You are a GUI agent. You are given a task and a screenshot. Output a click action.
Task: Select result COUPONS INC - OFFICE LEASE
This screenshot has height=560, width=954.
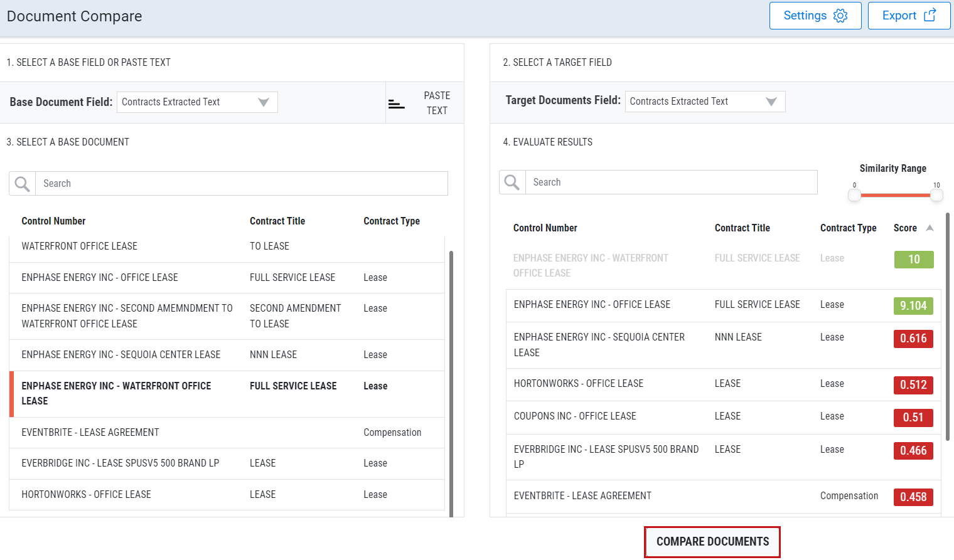pos(724,418)
